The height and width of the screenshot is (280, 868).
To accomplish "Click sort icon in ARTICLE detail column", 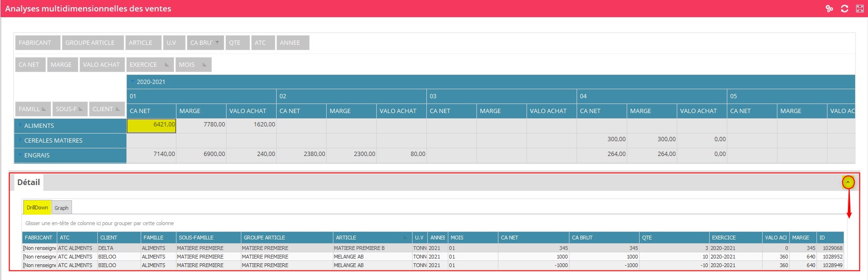I will pos(405,238).
